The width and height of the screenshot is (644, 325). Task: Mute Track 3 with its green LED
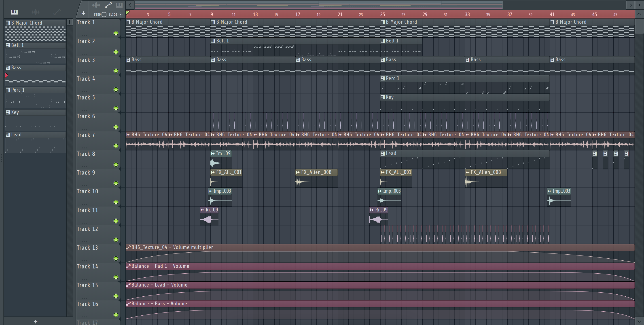point(116,71)
